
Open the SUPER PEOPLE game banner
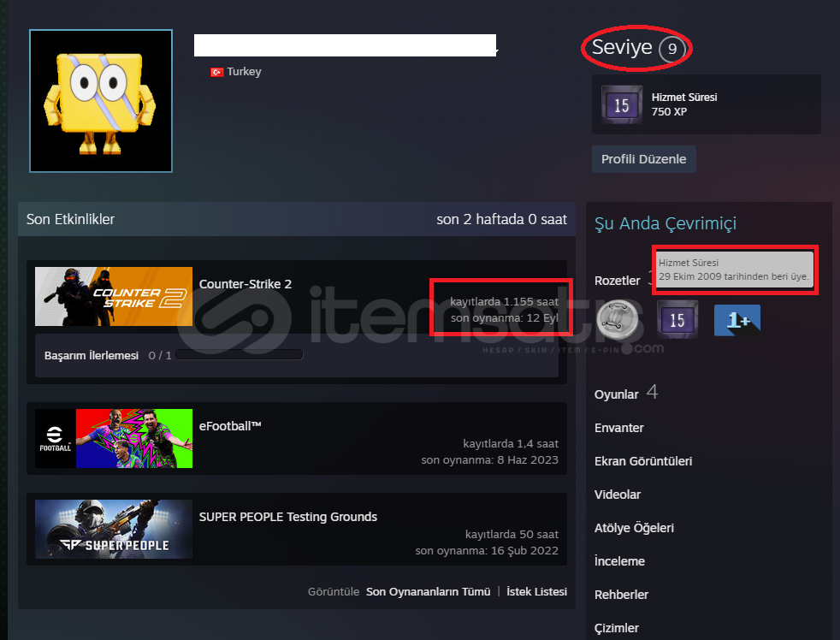(114, 529)
